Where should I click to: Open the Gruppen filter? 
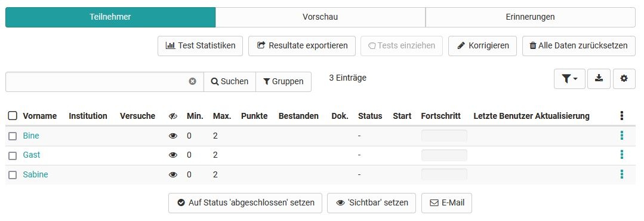click(284, 82)
